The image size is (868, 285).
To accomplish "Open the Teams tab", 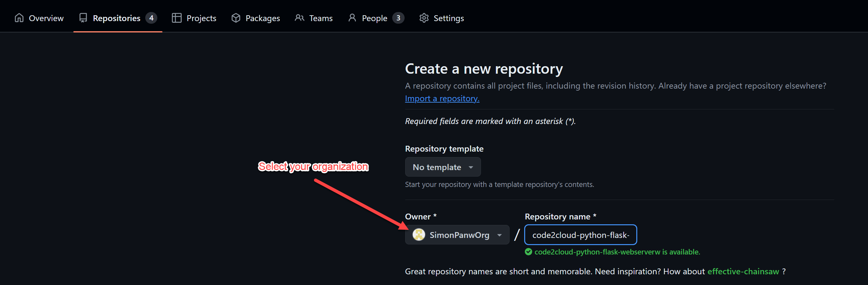I will click(x=314, y=18).
